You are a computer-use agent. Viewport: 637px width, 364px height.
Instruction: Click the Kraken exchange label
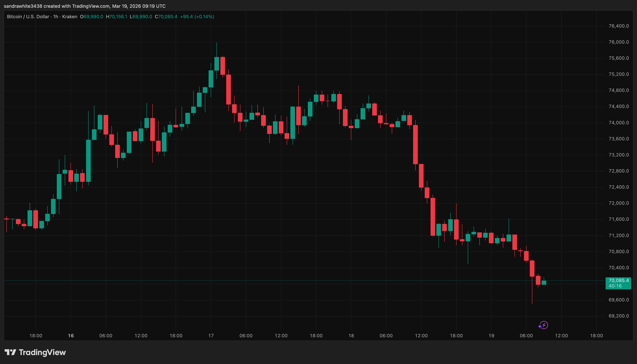coord(70,16)
